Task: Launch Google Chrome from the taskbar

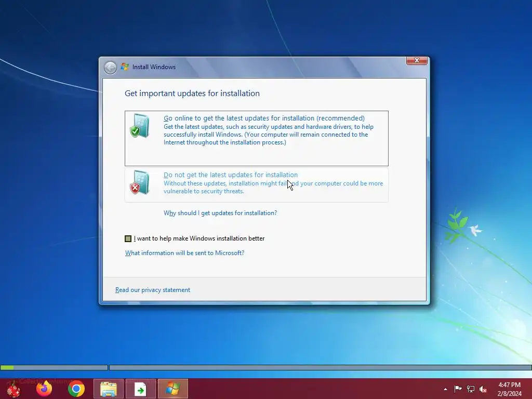Action: [x=76, y=389]
